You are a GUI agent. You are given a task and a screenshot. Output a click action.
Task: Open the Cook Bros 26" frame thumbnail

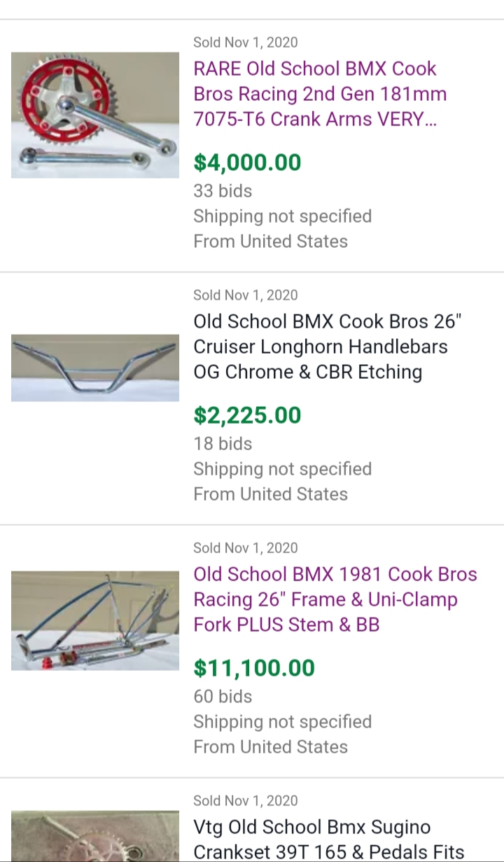(x=95, y=620)
